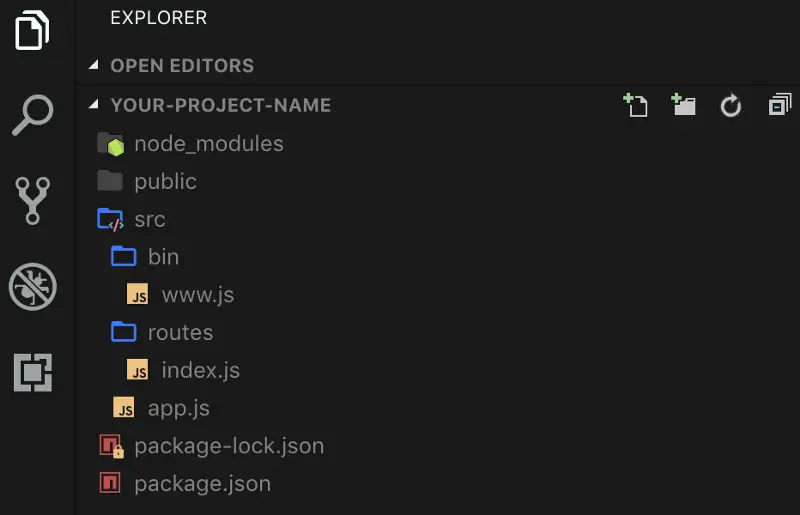The height and width of the screenshot is (515, 800).
Task: Refresh the explorer file tree
Action: (731, 105)
